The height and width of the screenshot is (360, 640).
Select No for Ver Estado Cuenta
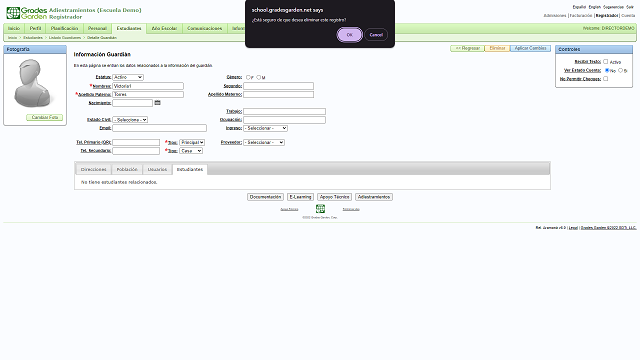pyautogui.click(x=607, y=70)
